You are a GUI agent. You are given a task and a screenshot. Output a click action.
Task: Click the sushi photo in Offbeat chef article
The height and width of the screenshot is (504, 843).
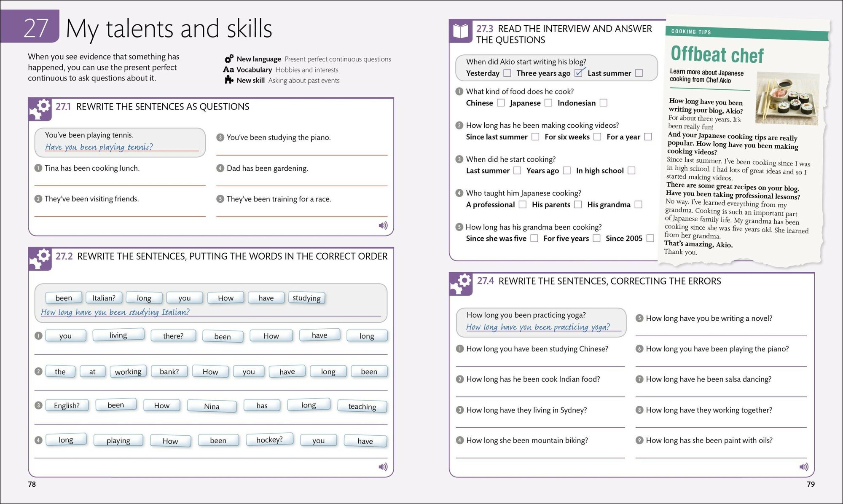point(787,99)
